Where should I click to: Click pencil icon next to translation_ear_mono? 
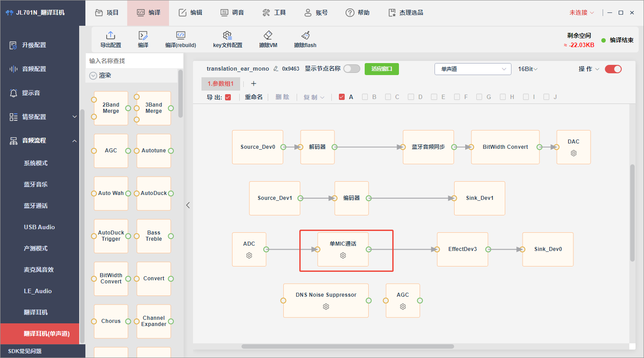[276, 69]
